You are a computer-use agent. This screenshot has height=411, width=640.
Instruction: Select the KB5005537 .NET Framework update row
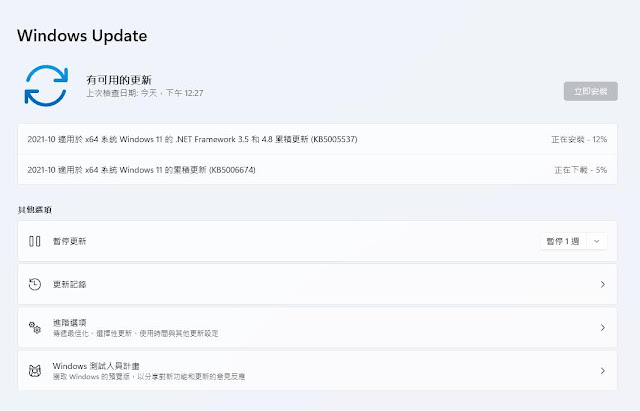pyautogui.click(x=317, y=139)
